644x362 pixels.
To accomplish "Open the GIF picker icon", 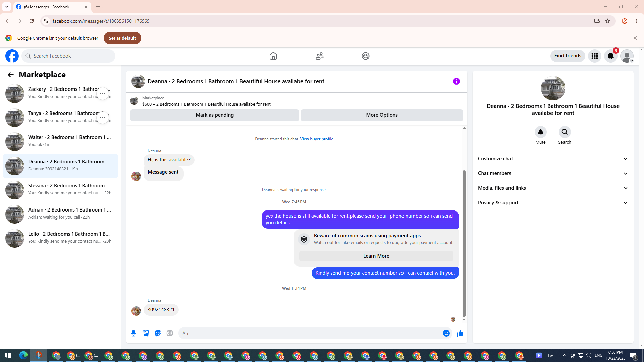I will pos(170,333).
